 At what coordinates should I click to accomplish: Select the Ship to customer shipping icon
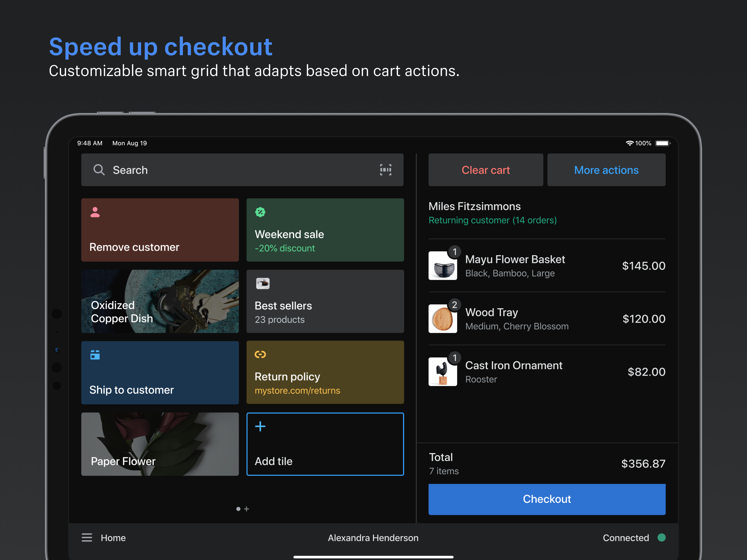click(x=95, y=355)
